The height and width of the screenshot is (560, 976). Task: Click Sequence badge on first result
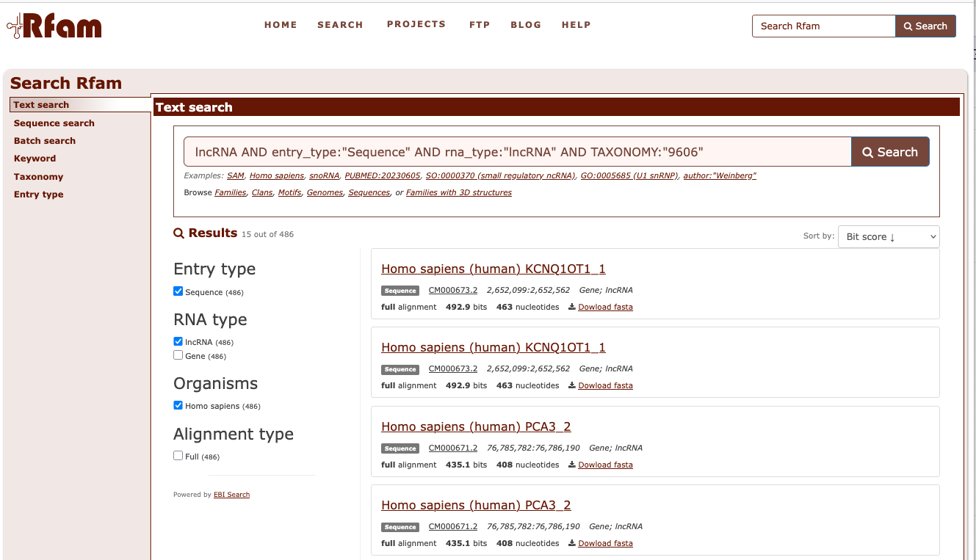[400, 291]
